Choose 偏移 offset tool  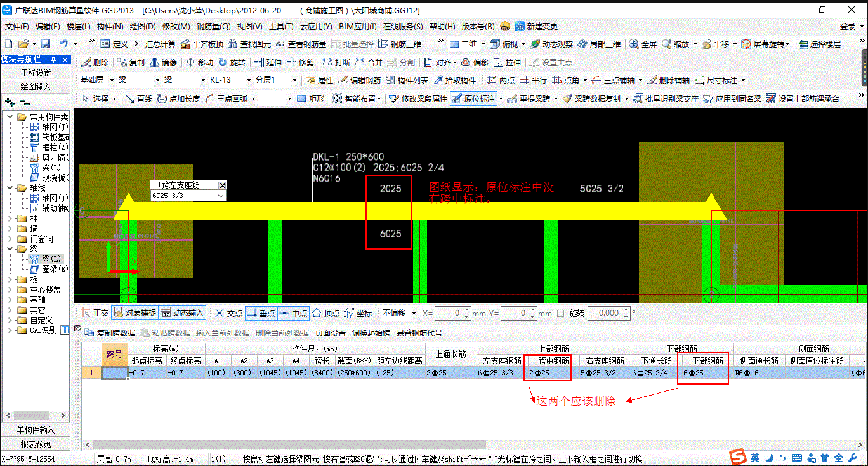(x=475, y=62)
